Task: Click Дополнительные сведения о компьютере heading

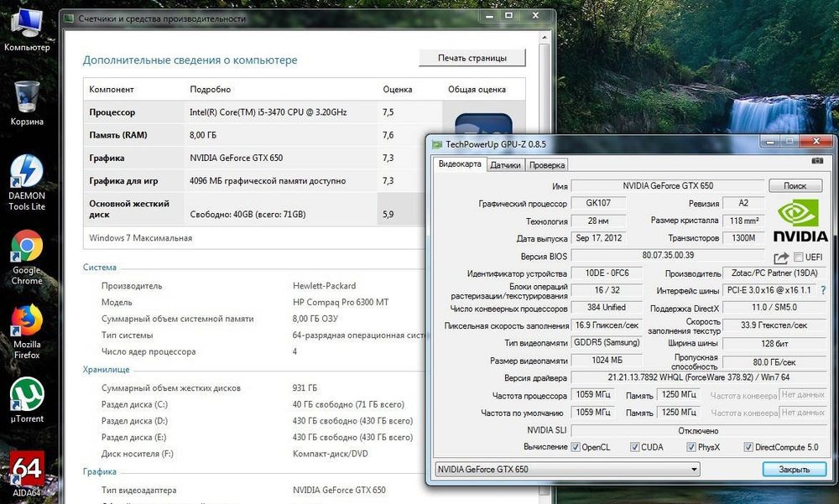Action: coord(190,60)
